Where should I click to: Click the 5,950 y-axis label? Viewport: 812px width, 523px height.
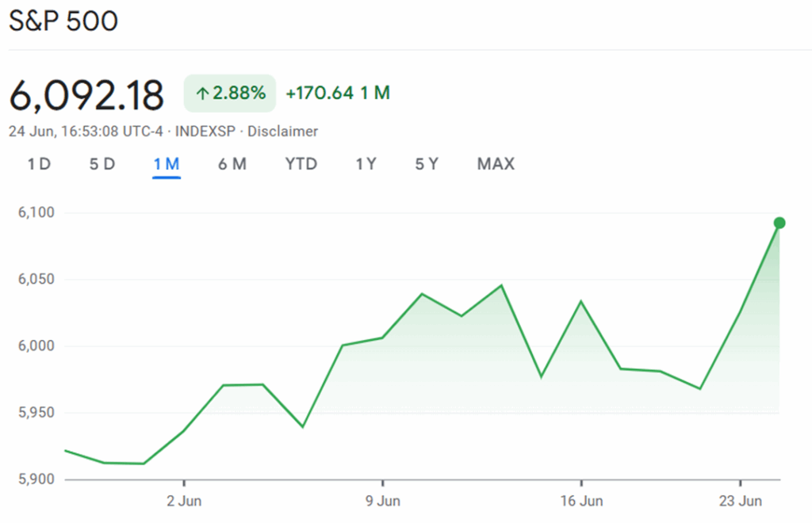(36, 413)
